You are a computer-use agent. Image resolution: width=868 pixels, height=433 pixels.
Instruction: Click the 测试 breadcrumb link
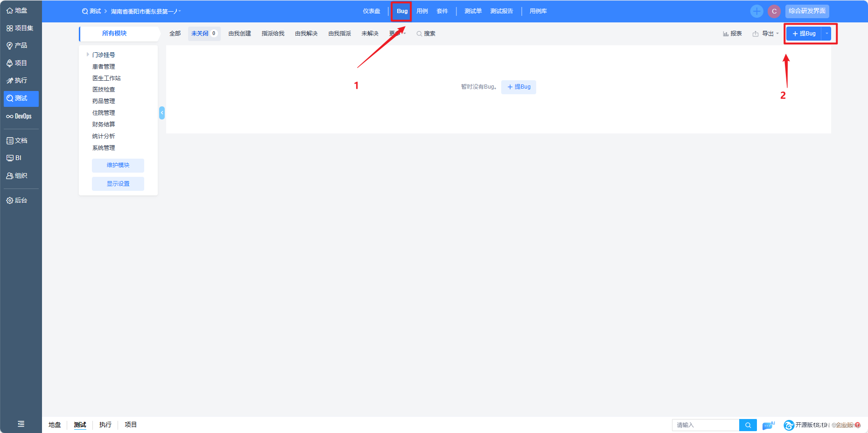(x=91, y=11)
